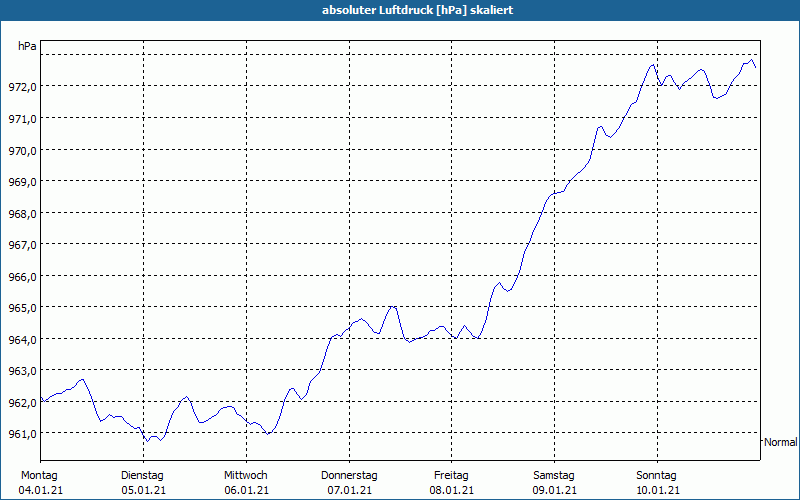Click the 'Normal' marker label

click(x=780, y=442)
